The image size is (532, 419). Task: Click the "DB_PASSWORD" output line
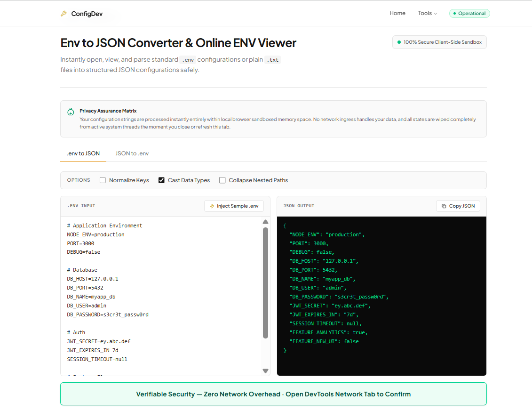point(339,297)
